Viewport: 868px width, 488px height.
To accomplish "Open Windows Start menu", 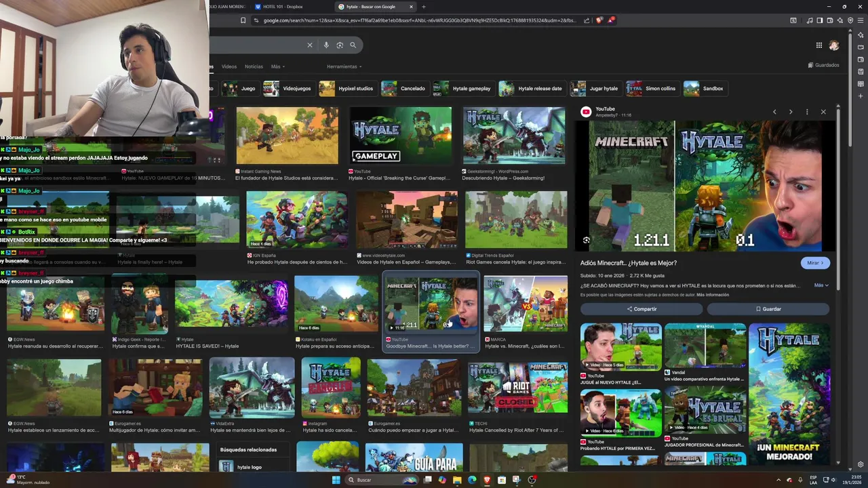I will [336, 480].
